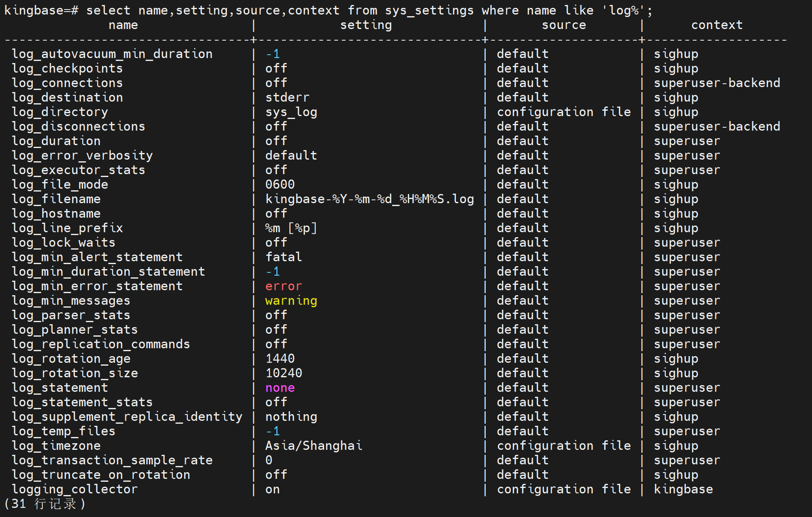Click the log_autovacuum_min_duration parameter name
Viewport: 812px width, 517px height.
coord(112,54)
